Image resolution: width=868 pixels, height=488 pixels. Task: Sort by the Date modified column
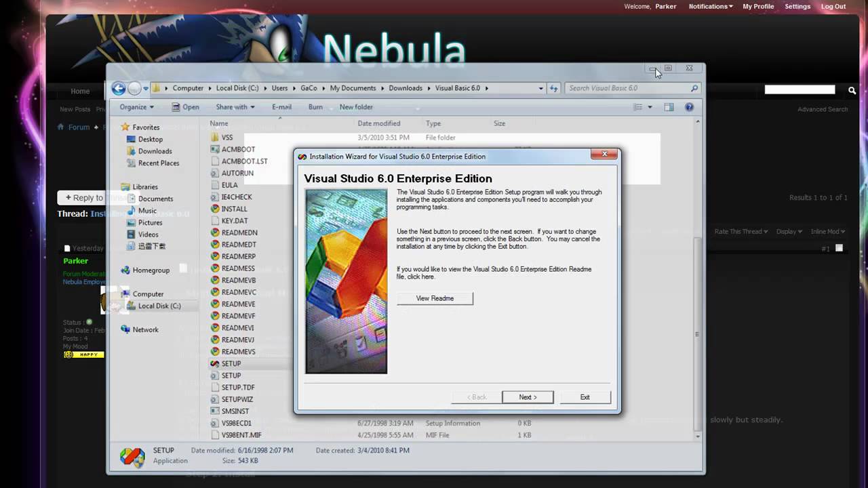(x=379, y=123)
